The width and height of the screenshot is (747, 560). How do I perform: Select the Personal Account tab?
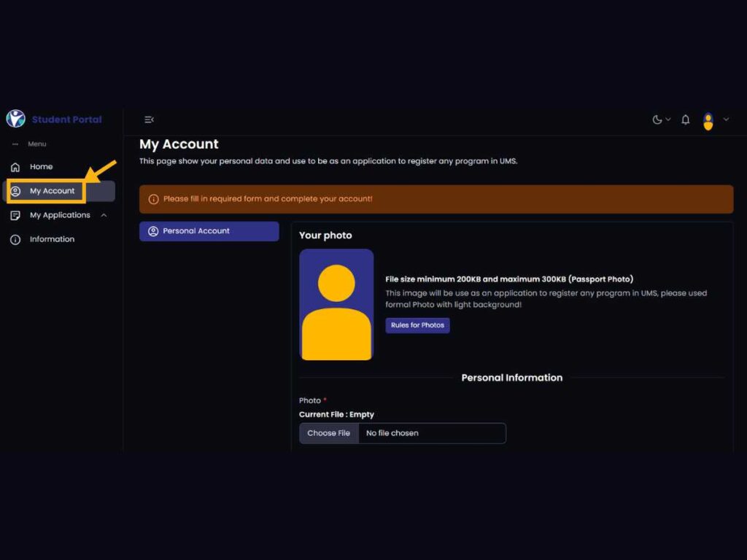[x=209, y=231]
